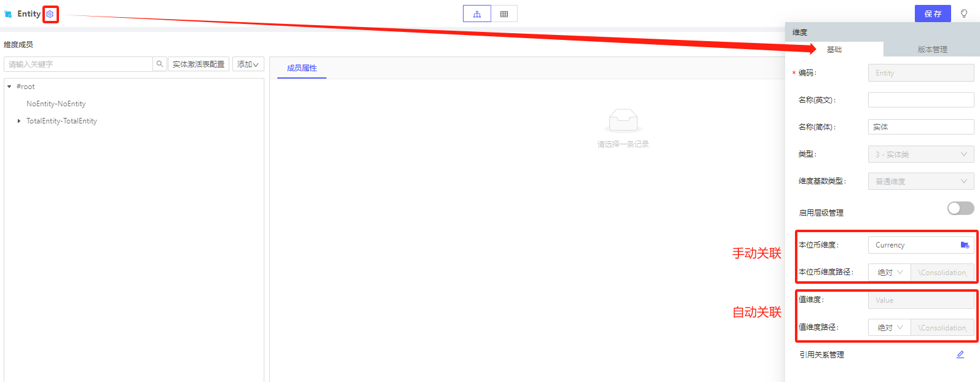Open the 本位币维度路径 绝对 dropdown
The image size is (980, 382).
pos(890,272)
